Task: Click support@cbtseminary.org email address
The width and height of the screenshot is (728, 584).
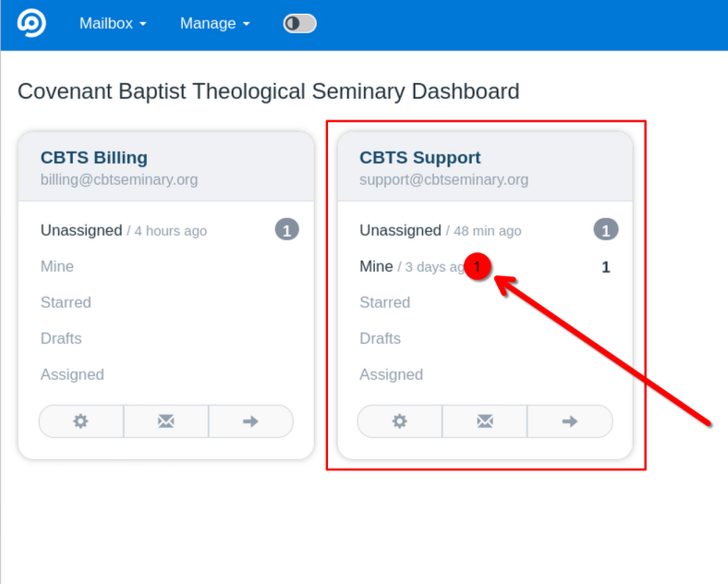Action: [443, 179]
